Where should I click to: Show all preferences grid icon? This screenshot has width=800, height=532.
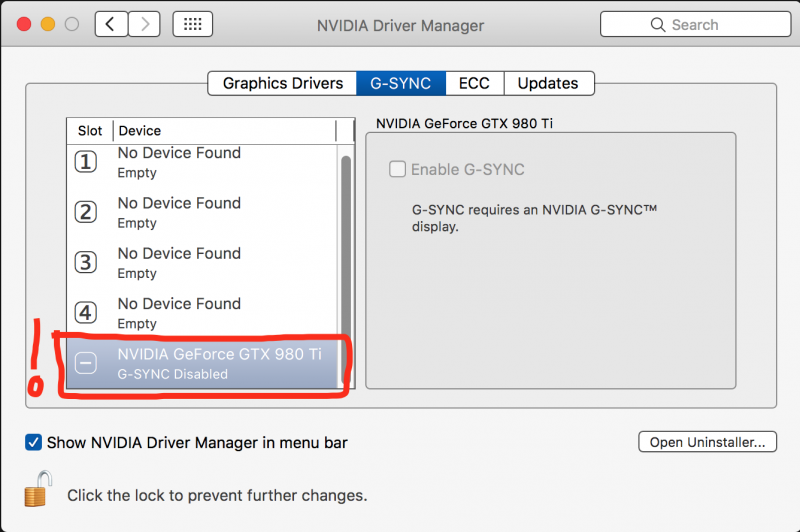pos(192,25)
